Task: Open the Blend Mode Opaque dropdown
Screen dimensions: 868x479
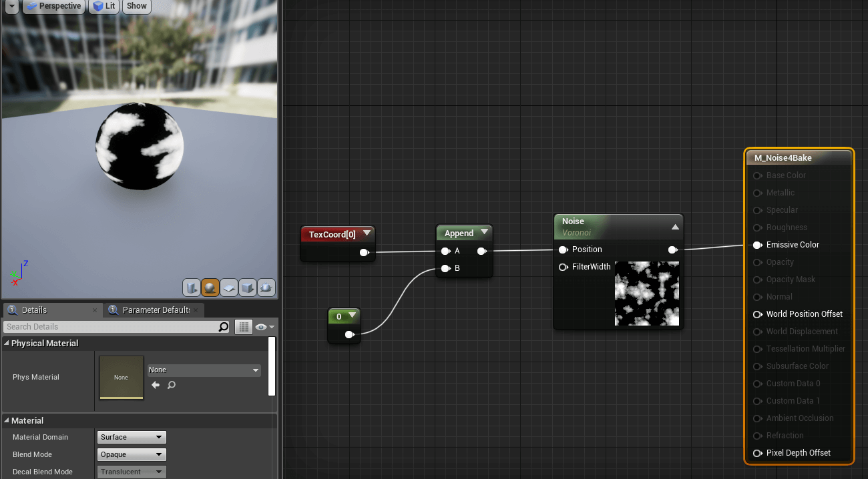Action: (132, 454)
